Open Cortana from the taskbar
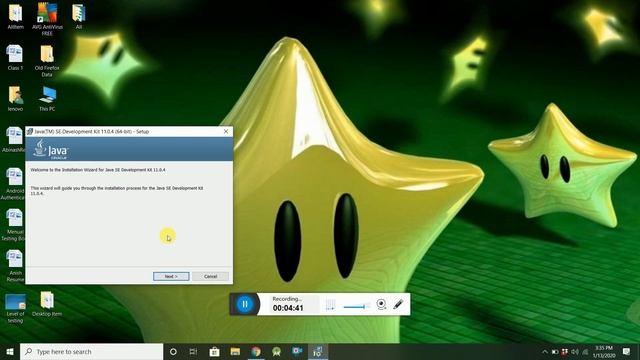The image size is (640, 360). coord(173,351)
